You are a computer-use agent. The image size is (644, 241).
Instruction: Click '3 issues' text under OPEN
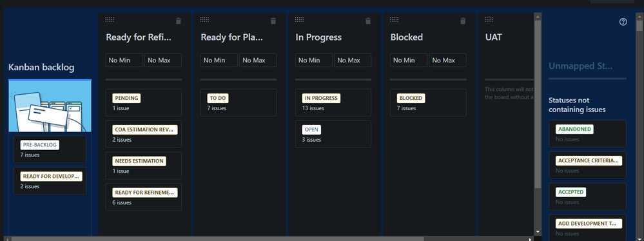coord(311,140)
